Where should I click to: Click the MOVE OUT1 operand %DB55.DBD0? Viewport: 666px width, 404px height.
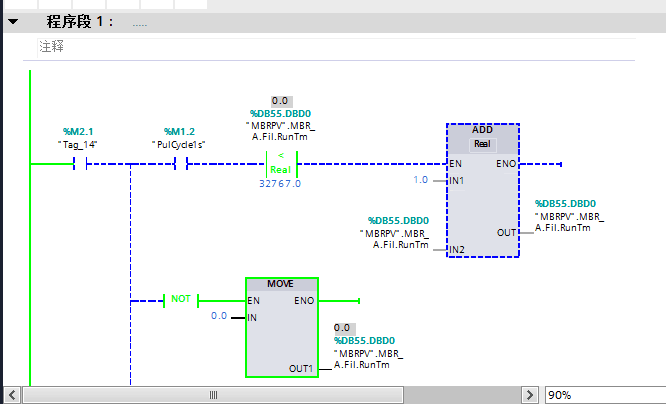pos(364,341)
